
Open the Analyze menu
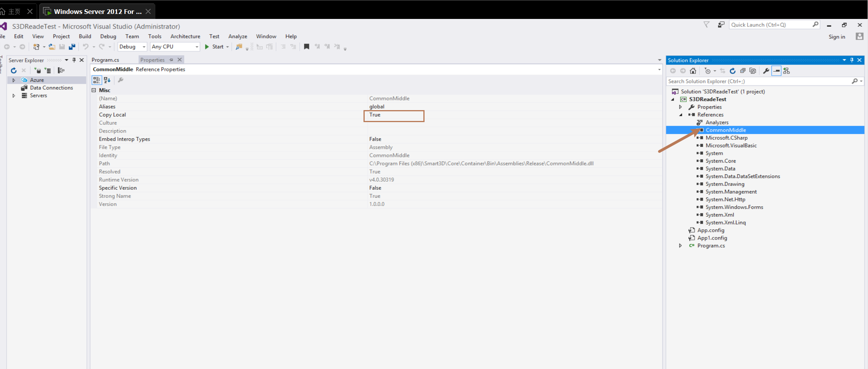[238, 36]
